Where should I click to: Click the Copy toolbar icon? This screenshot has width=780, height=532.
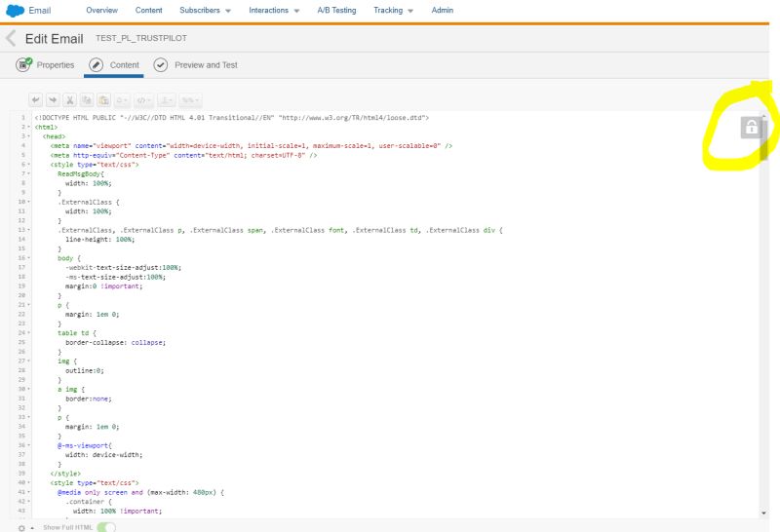point(87,100)
